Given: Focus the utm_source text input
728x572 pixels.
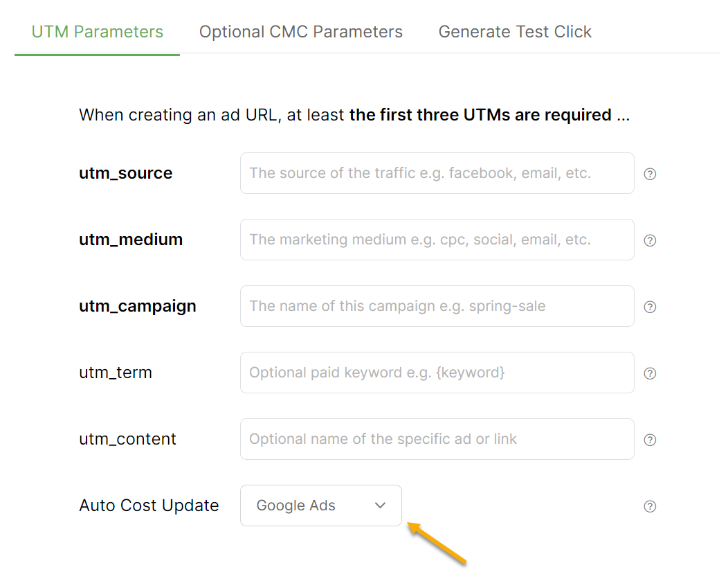Looking at the screenshot, I should coord(437,173).
